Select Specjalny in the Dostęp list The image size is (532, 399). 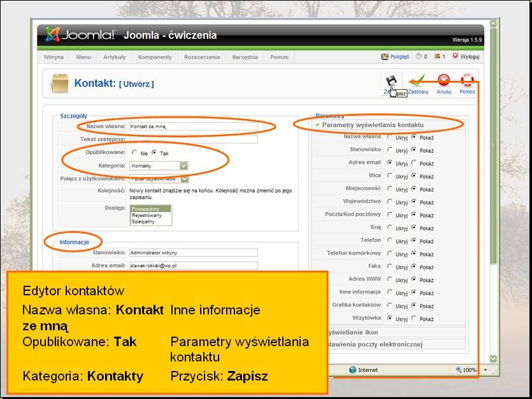[150, 221]
